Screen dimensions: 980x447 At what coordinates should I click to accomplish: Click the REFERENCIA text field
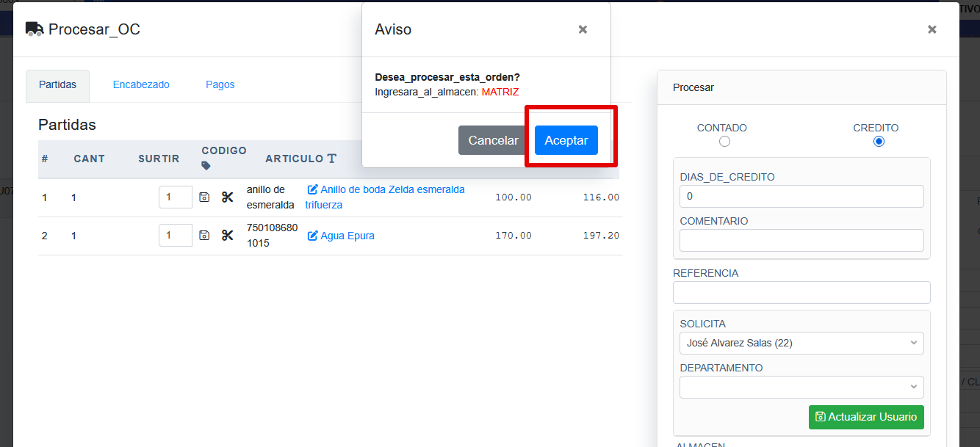pyautogui.click(x=801, y=292)
